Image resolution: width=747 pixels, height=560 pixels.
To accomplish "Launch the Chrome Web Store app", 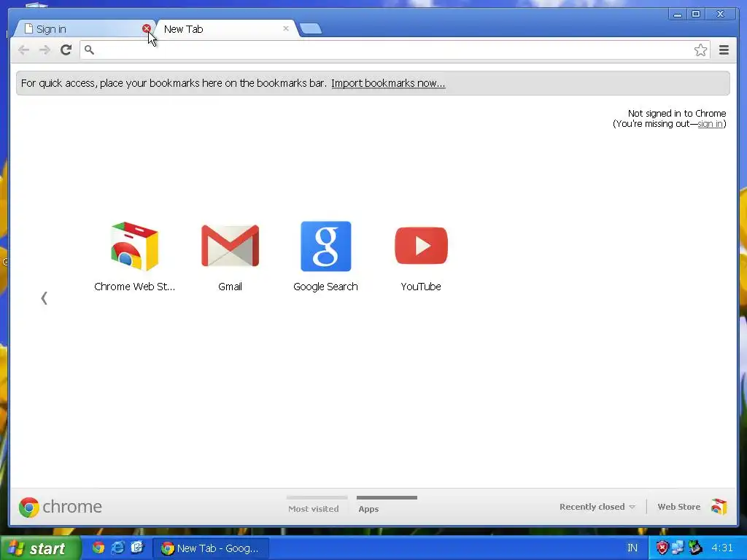I will (x=134, y=256).
